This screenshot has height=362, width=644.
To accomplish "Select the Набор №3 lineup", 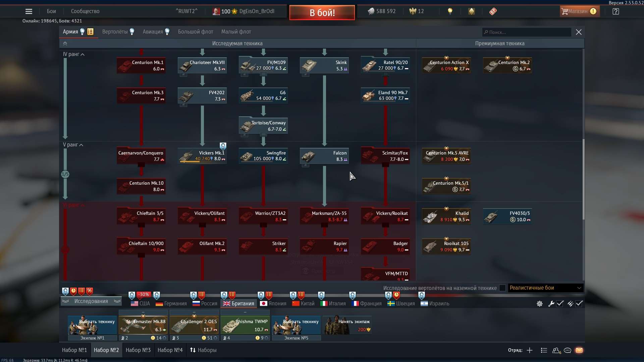I will coord(138,350).
